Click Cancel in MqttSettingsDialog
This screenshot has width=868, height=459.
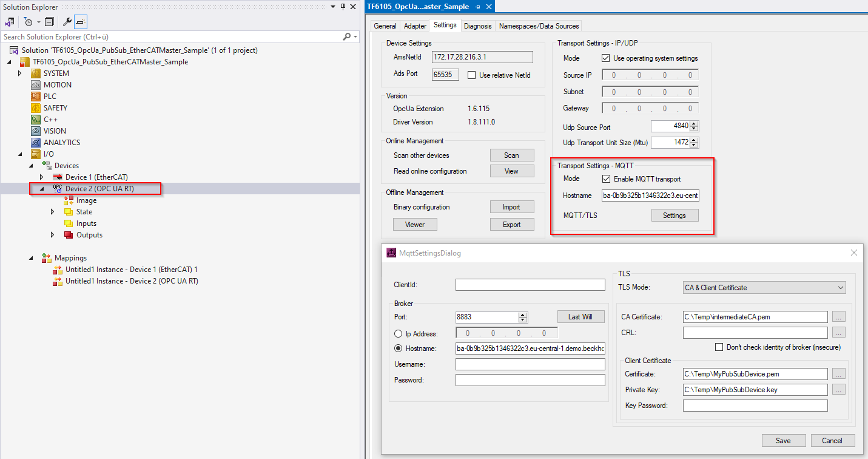[x=832, y=441]
